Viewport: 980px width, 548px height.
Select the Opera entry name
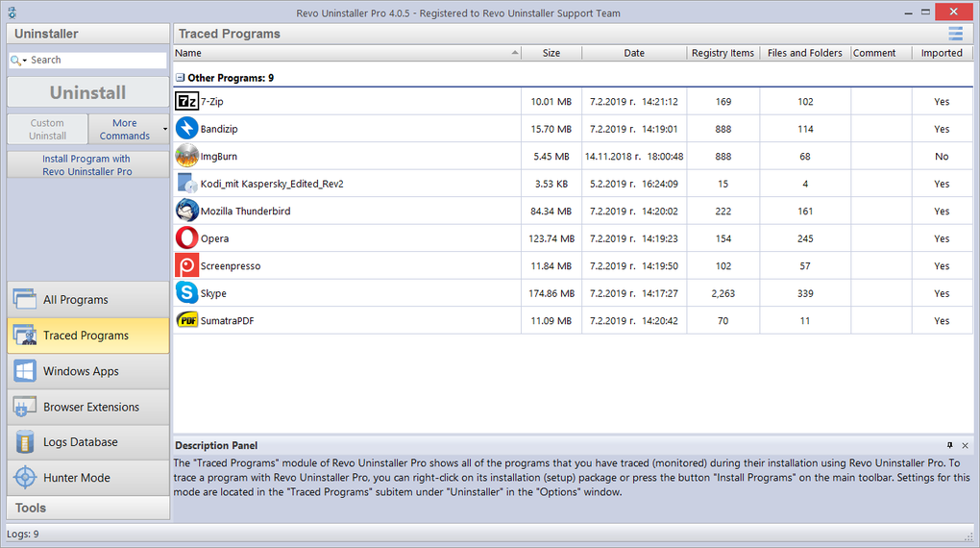214,238
